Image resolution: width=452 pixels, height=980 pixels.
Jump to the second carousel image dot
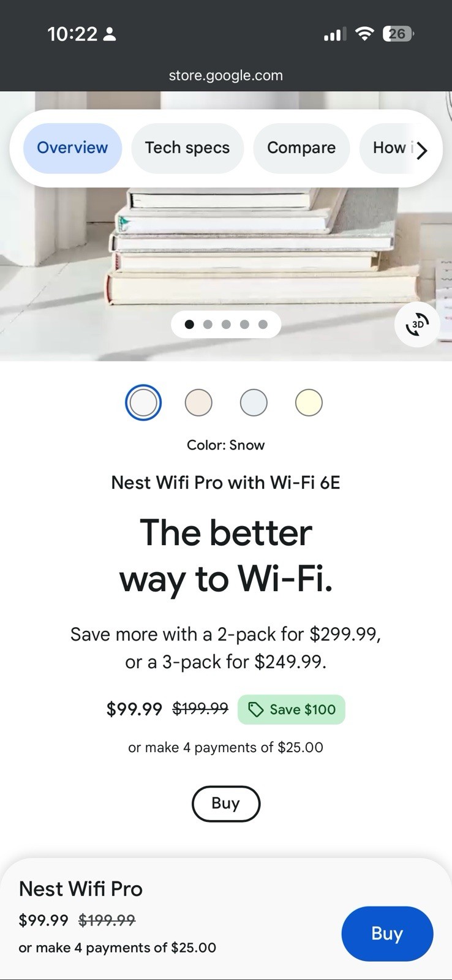coord(208,325)
